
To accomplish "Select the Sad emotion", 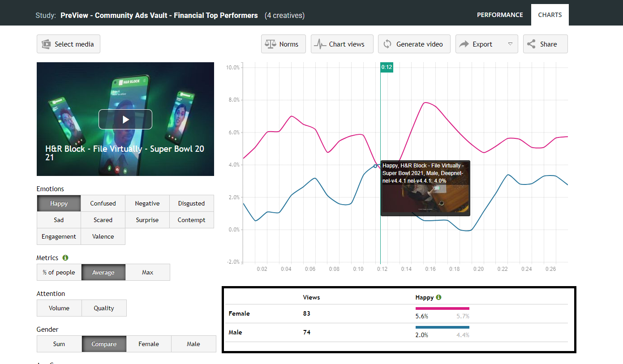I will pos(59,220).
